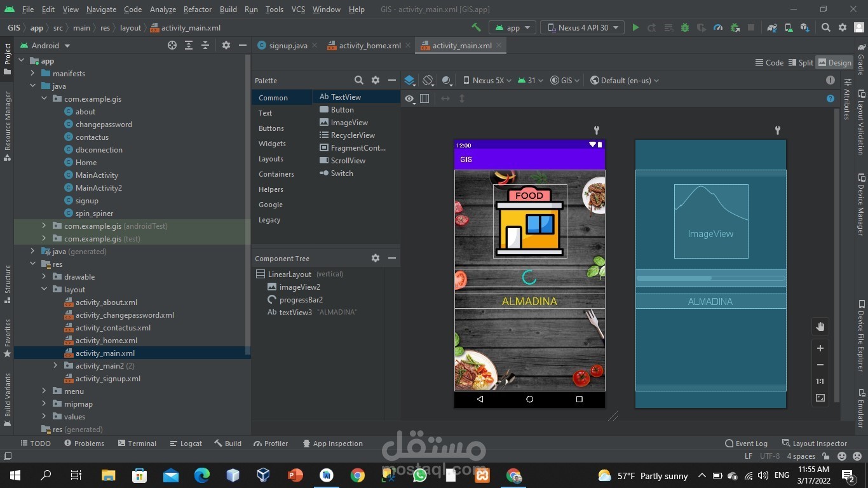Zoom in on the design canvas
This screenshot has height=488, width=868.
[820, 348]
